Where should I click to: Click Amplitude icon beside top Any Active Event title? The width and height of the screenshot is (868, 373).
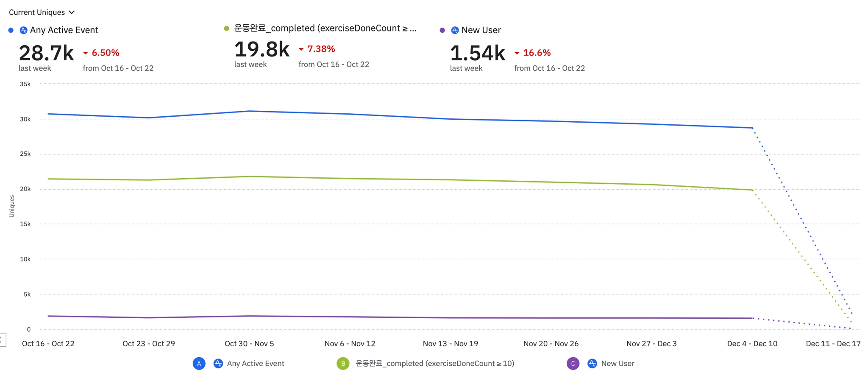coord(24,30)
